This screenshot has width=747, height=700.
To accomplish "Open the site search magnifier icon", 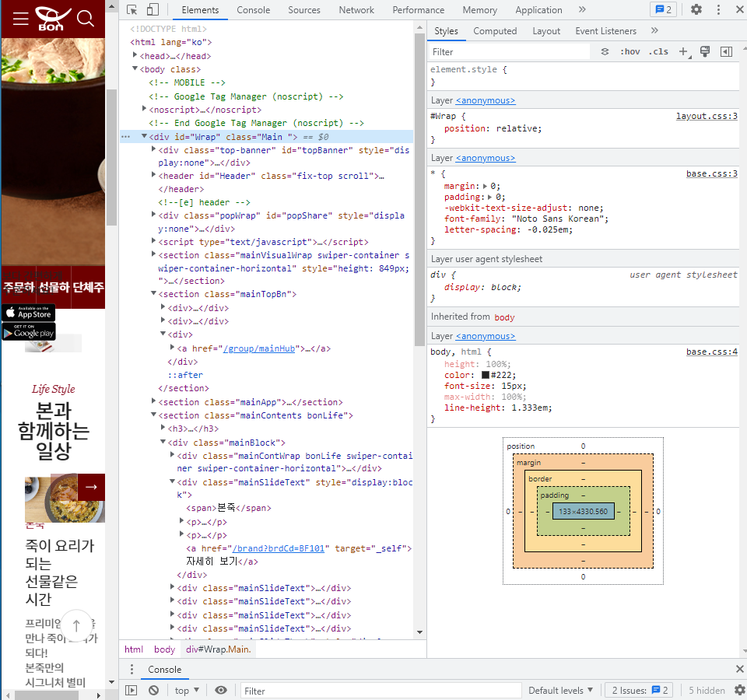I will coord(86,19).
